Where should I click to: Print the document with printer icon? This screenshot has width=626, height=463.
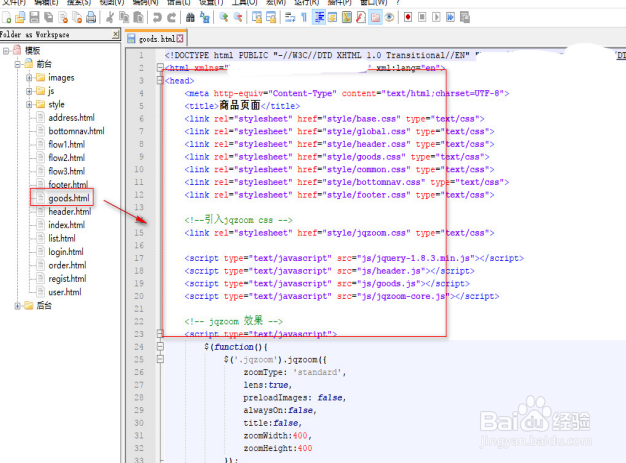(91, 18)
